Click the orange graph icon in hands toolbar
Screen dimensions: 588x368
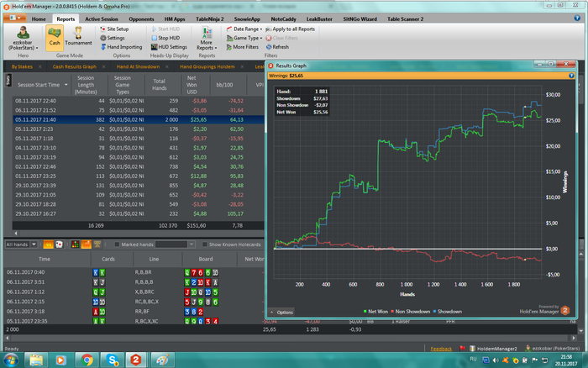87,244
